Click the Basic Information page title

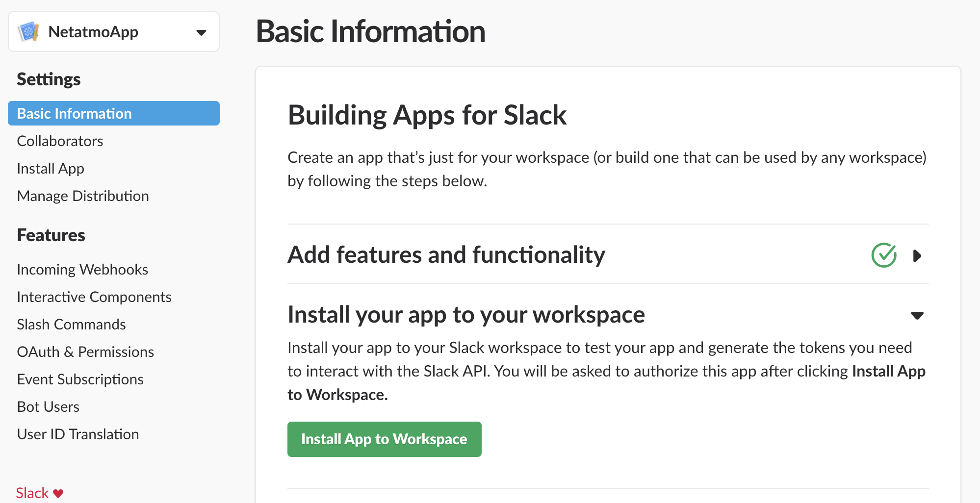[370, 31]
